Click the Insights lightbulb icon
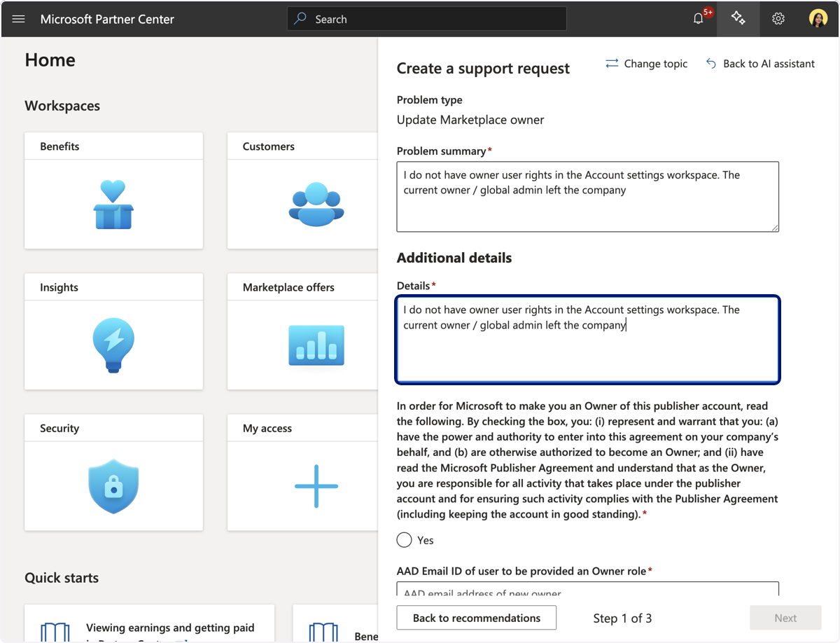The image size is (840, 643). click(113, 345)
